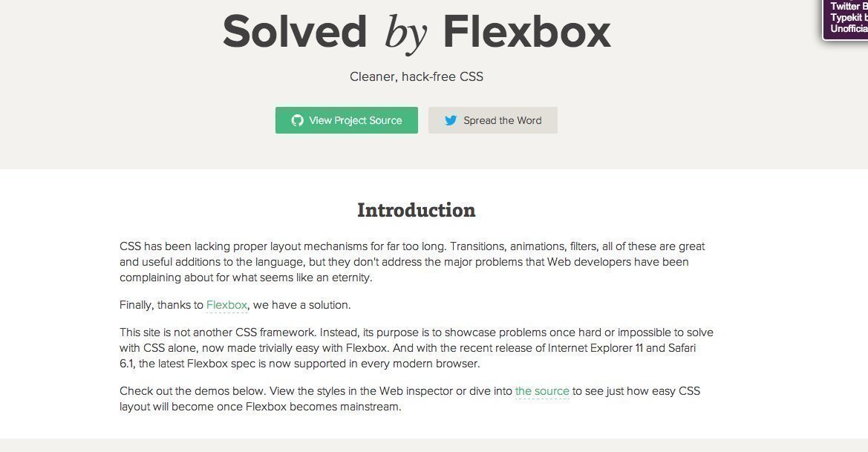Click the paragraph starting "CSS has been lacking"

(412, 262)
